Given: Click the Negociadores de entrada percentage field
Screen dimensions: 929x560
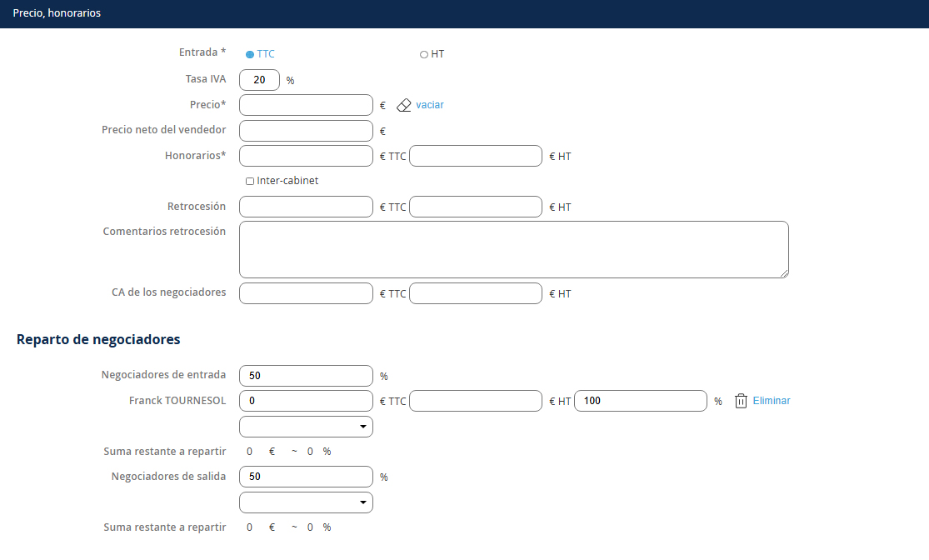Looking at the screenshot, I should point(306,376).
